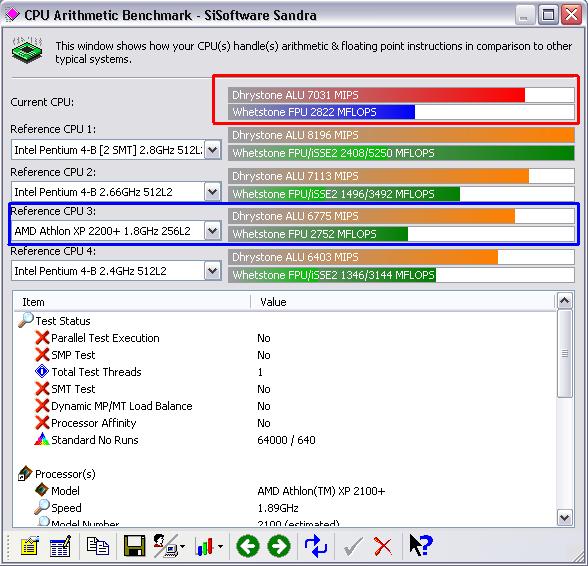
Task: Select the Parallel Test Execution row
Action: click(x=285, y=338)
